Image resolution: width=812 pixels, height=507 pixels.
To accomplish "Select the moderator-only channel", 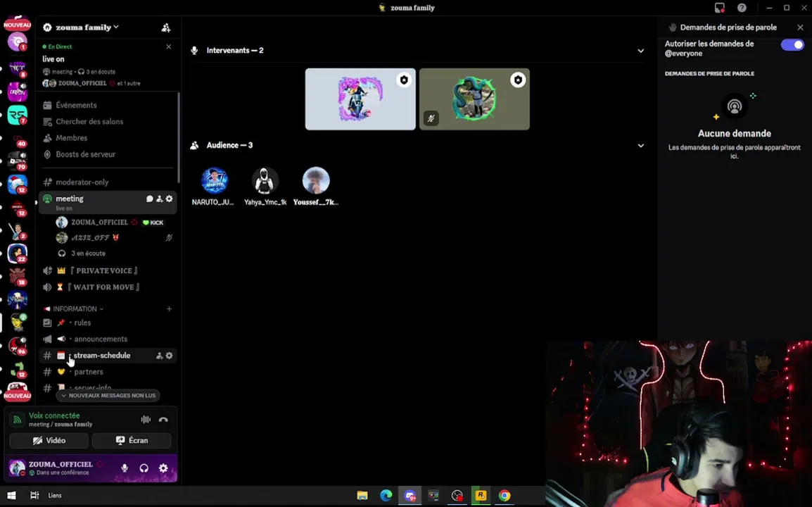I will (82, 182).
